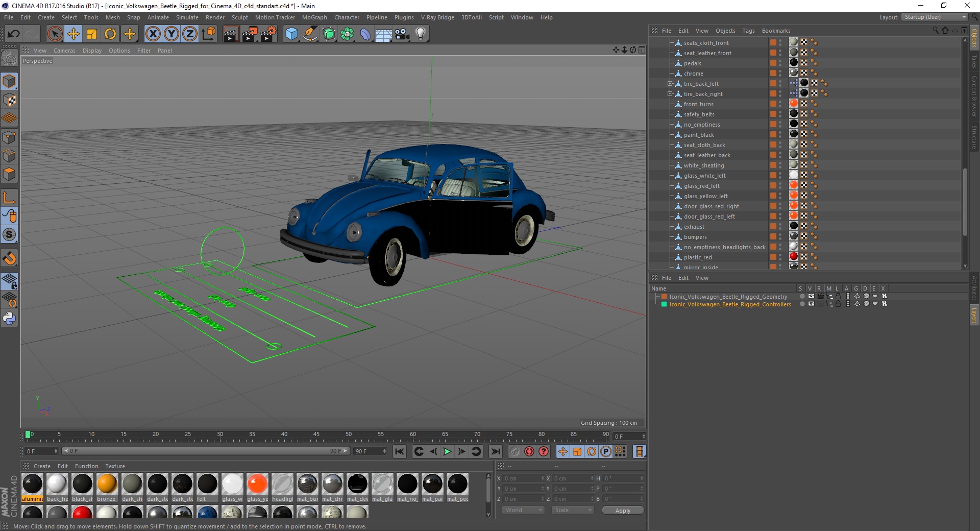
Task: Open viewport Cameras menu
Action: pyautogui.click(x=64, y=51)
